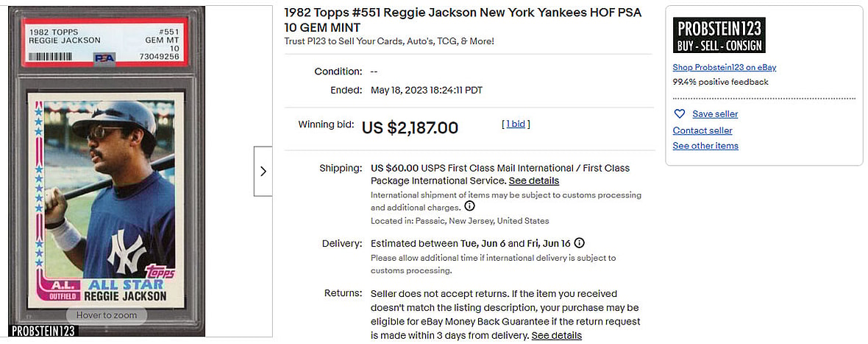
Task: Open See details for shipping
Action: click(x=533, y=180)
